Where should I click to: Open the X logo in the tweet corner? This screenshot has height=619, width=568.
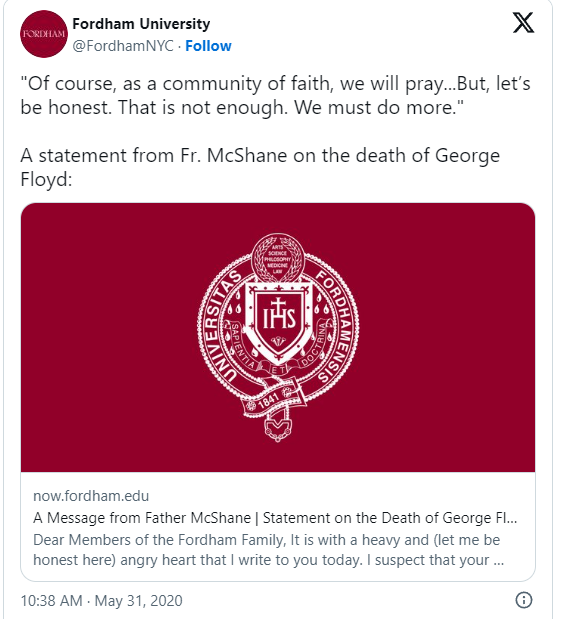click(523, 23)
